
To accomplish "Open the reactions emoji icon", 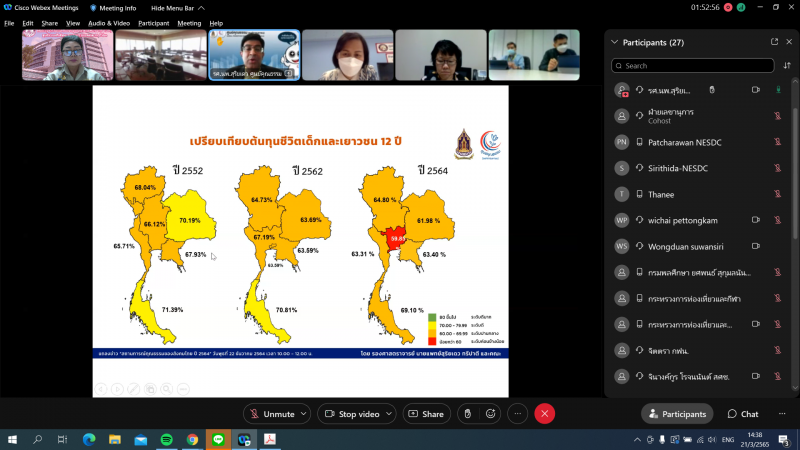I will 490,414.
